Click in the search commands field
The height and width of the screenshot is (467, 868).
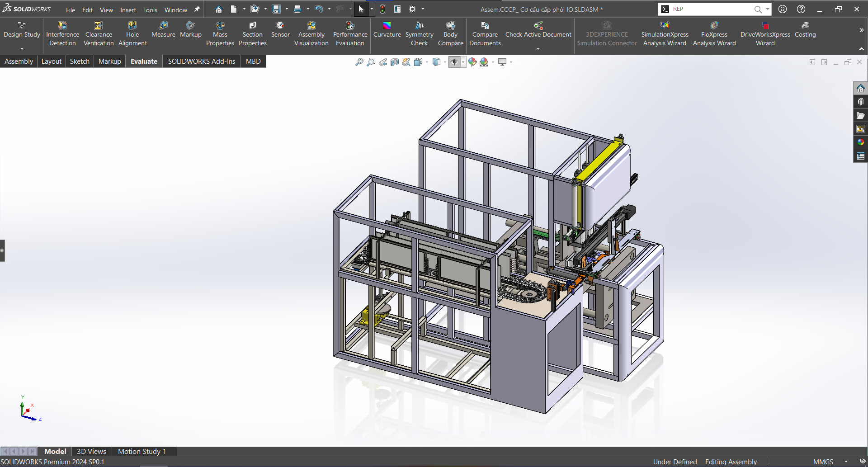click(711, 9)
